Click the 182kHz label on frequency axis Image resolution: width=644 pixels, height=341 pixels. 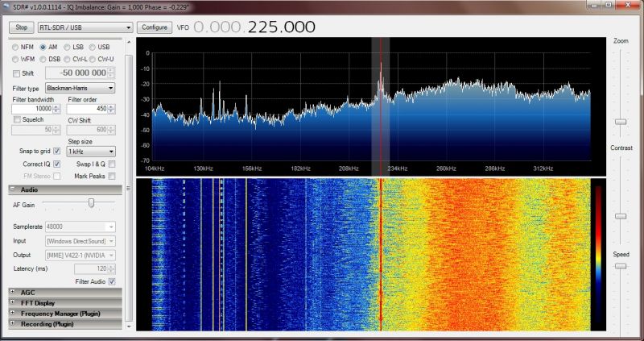coord(300,168)
